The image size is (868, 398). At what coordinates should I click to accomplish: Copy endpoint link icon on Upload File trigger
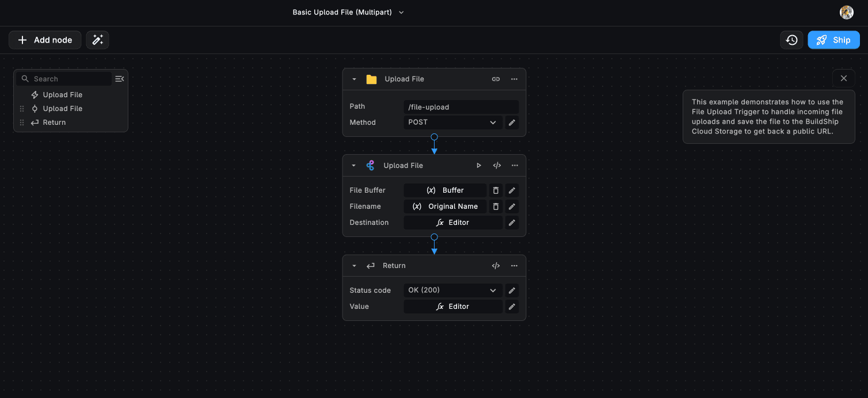click(x=496, y=79)
